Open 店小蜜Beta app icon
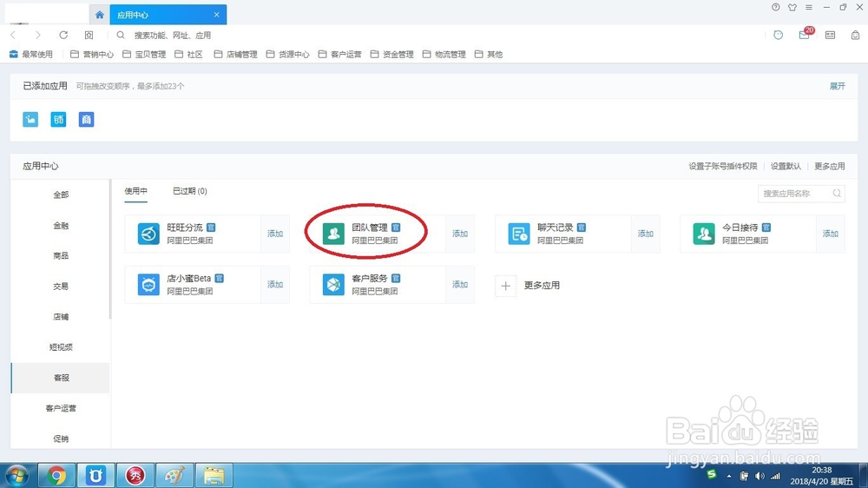868x488 pixels. [148, 285]
